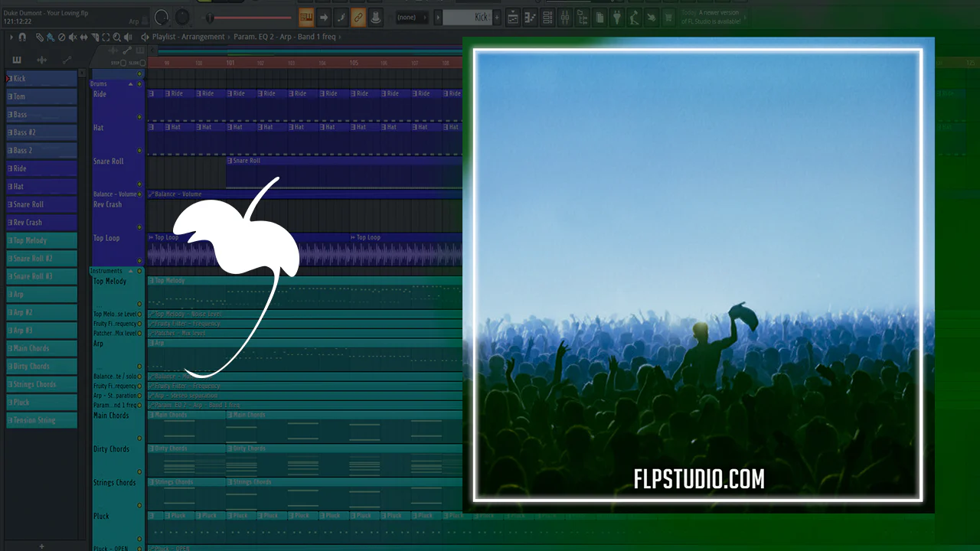Select the Pluck pattern in picker
This screenshot has height=551, width=980.
pyautogui.click(x=41, y=403)
